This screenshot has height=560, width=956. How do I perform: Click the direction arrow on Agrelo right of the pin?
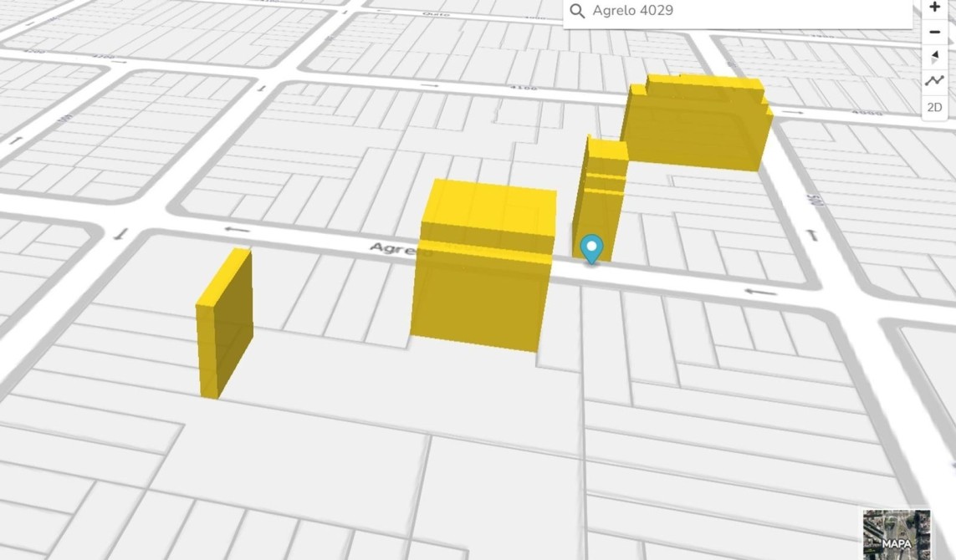click(x=760, y=292)
